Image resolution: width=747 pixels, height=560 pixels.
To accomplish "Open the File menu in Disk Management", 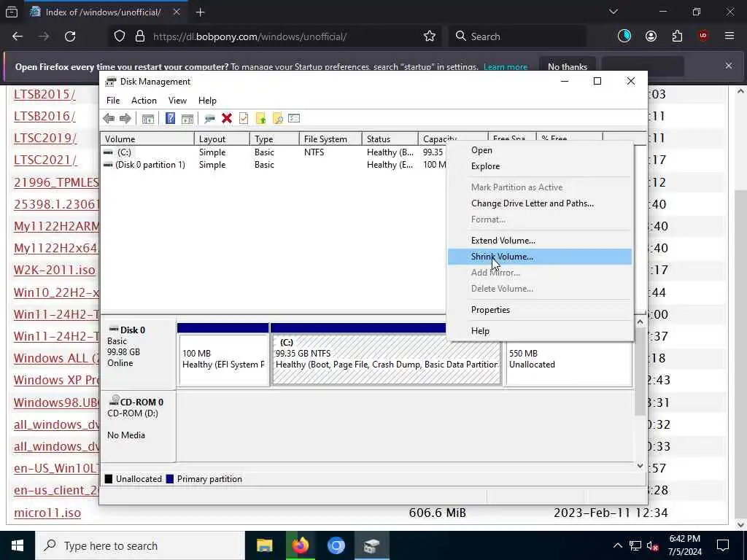I will point(113,101).
